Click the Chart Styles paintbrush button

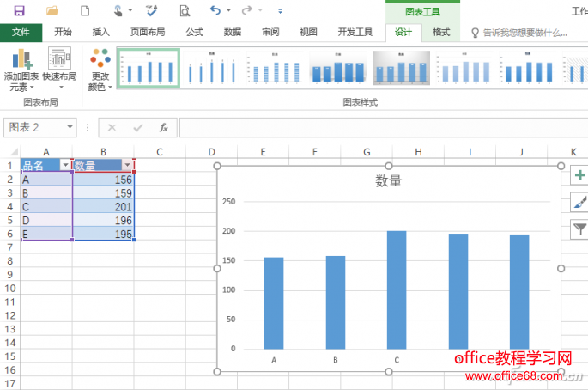[579, 202]
